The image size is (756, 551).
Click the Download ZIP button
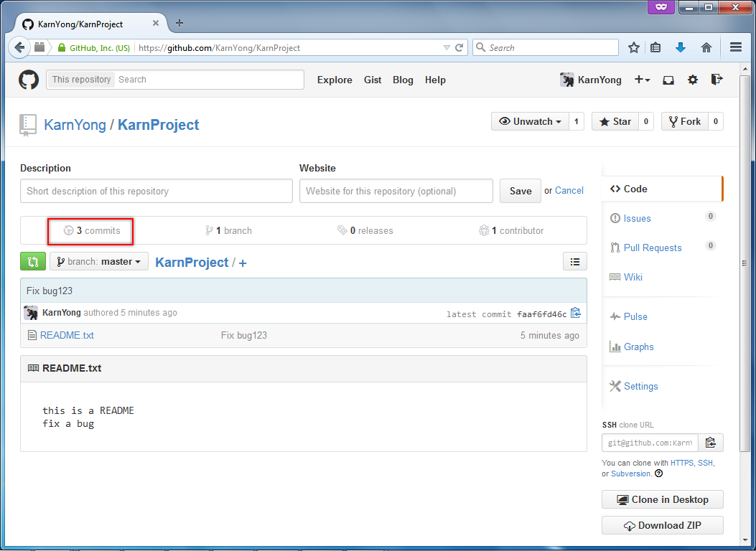tap(662, 525)
